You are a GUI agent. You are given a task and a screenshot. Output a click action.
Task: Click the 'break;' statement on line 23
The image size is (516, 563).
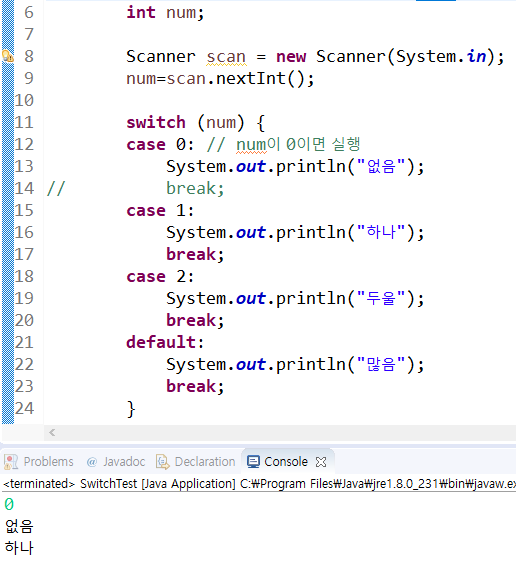coord(195,386)
